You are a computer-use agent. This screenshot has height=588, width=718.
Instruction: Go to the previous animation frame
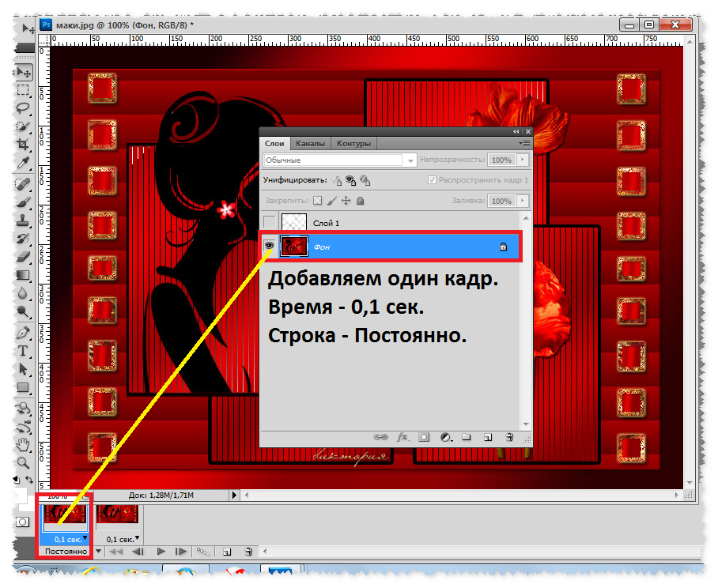(138, 552)
